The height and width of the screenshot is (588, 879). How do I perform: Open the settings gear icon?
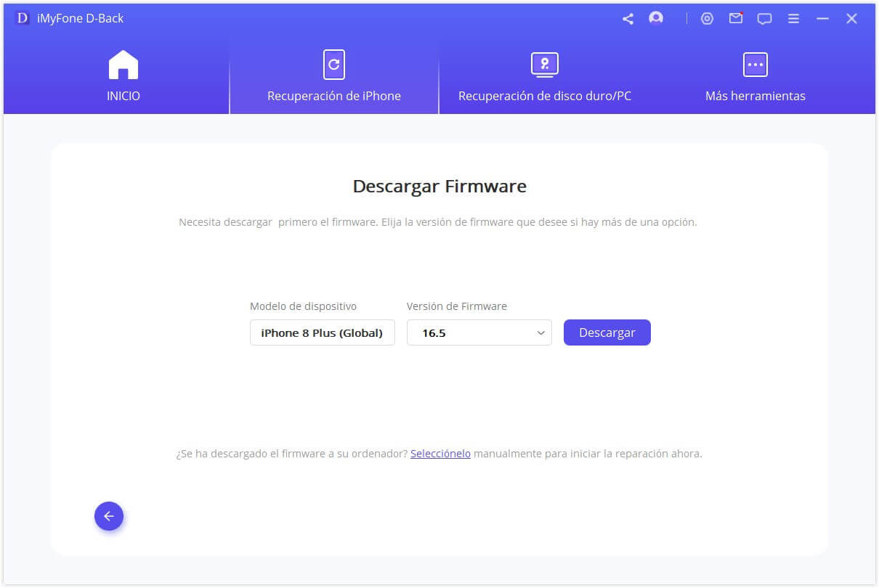(x=708, y=18)
